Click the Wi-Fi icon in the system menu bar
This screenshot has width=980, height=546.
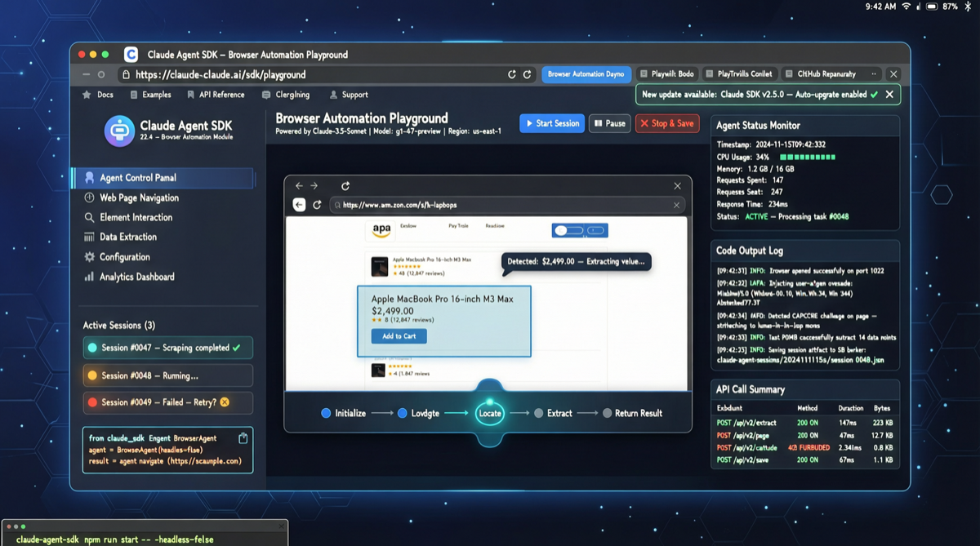[906, 6]
